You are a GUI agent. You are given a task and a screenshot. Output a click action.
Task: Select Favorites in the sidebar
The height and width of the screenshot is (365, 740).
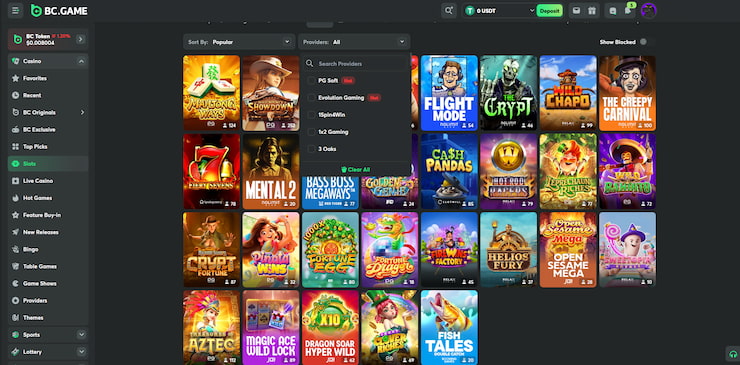(x=48, y=78)
